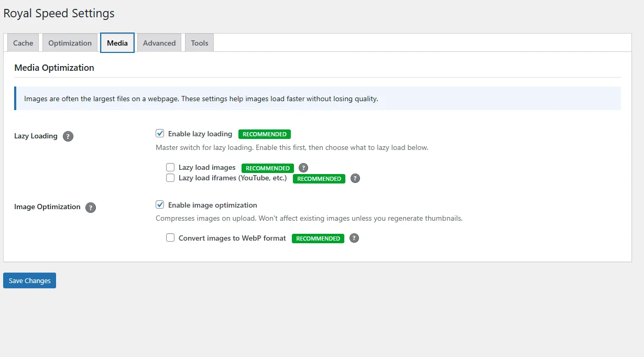Click the Media Optimization section heading
Viewport: 644px width, 357px height.
tap(54, 68)
